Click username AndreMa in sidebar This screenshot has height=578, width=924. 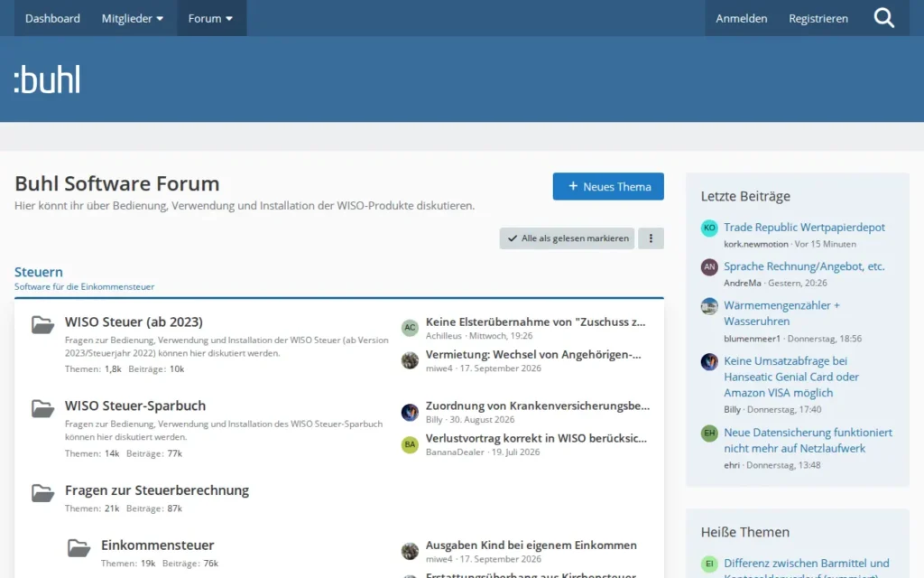coord(743,283)
